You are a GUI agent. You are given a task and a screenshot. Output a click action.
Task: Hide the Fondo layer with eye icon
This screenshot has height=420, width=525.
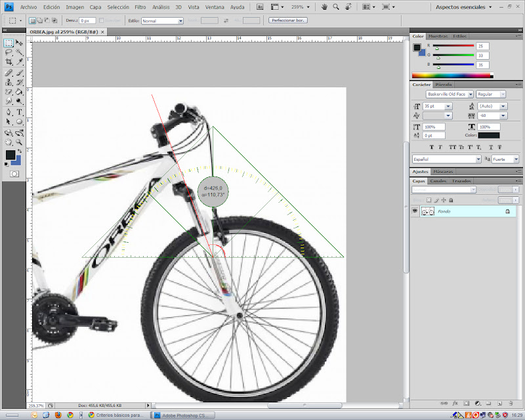(x=415, y=211)
